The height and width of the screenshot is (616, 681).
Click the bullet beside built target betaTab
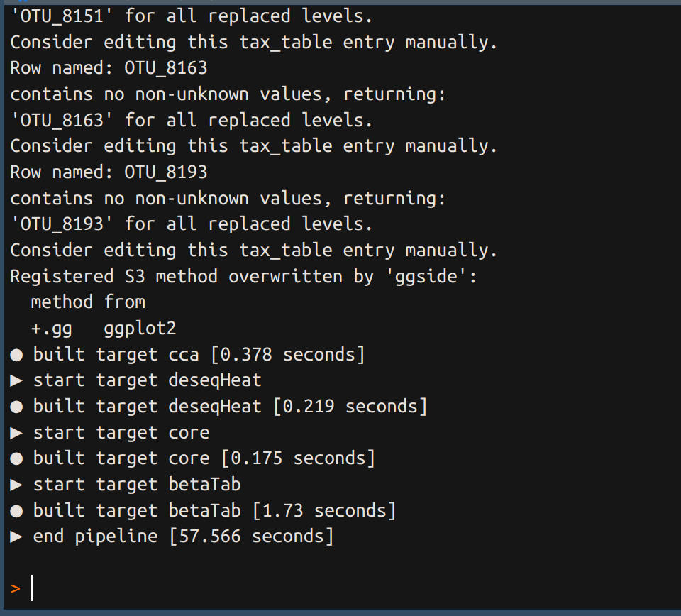(x=16, y=510)
